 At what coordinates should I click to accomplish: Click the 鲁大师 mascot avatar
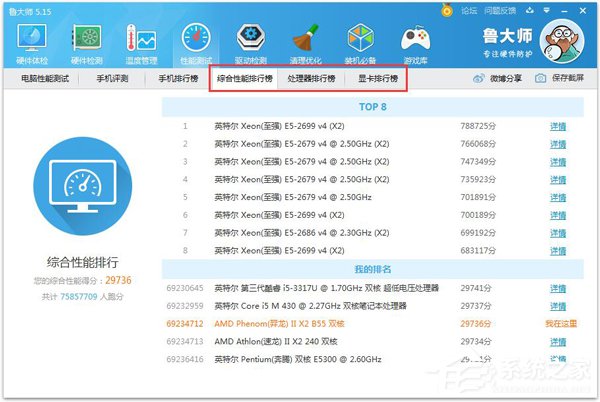pyautogui.click(x=562, y=41)
